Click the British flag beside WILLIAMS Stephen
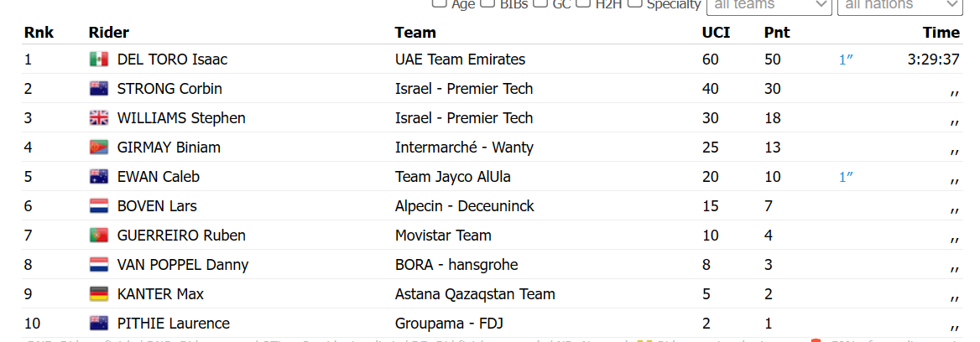 pos(99,118)
